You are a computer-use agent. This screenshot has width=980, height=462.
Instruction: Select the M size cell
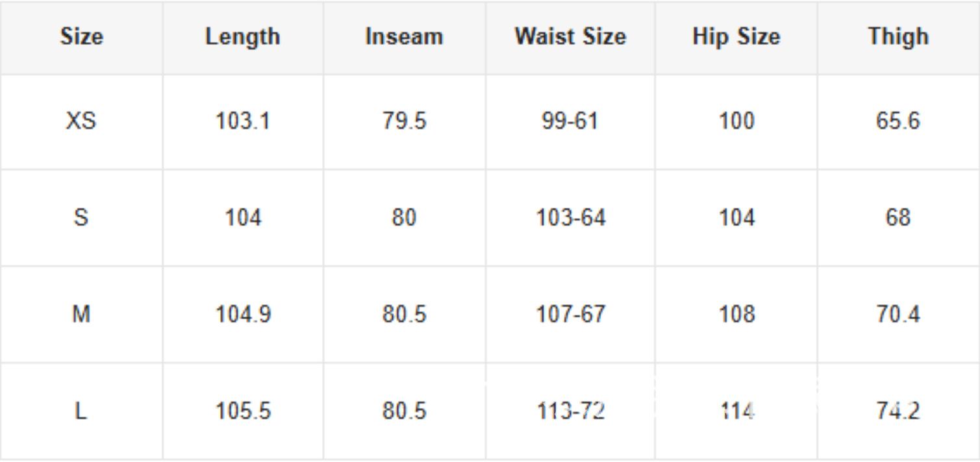coord(81,314)
